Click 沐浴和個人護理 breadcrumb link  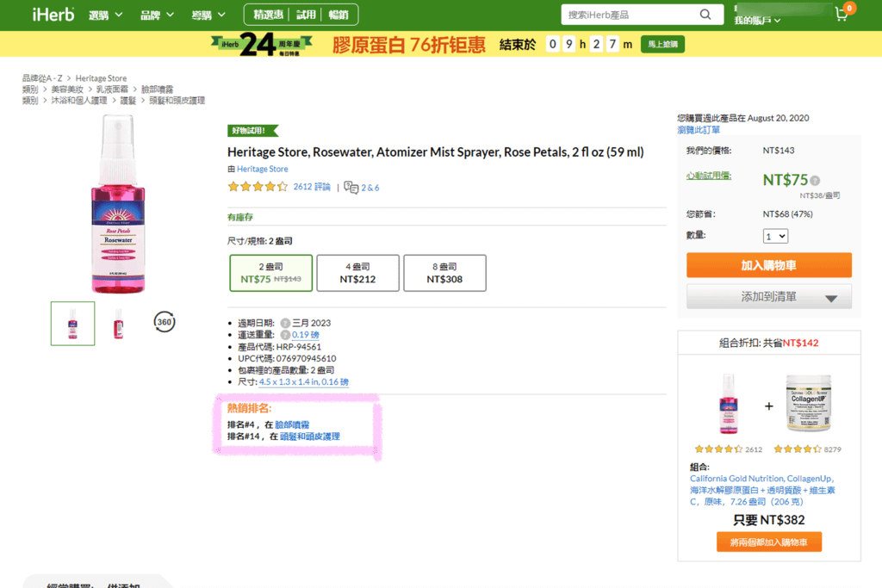click(78, 101)
